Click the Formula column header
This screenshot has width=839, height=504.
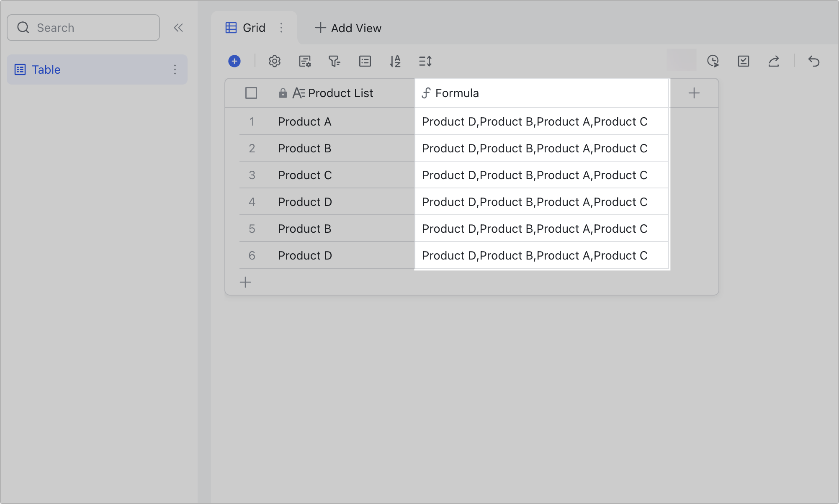(542, 93)
